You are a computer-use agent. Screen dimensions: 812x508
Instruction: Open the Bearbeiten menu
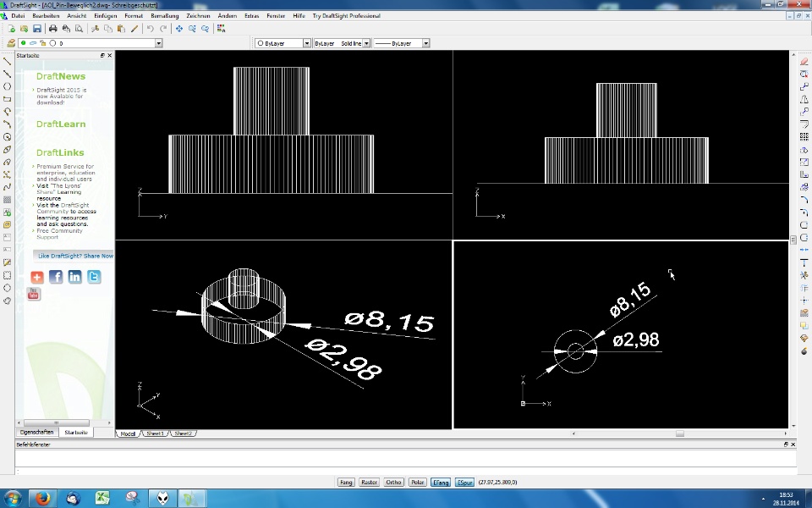46,15
